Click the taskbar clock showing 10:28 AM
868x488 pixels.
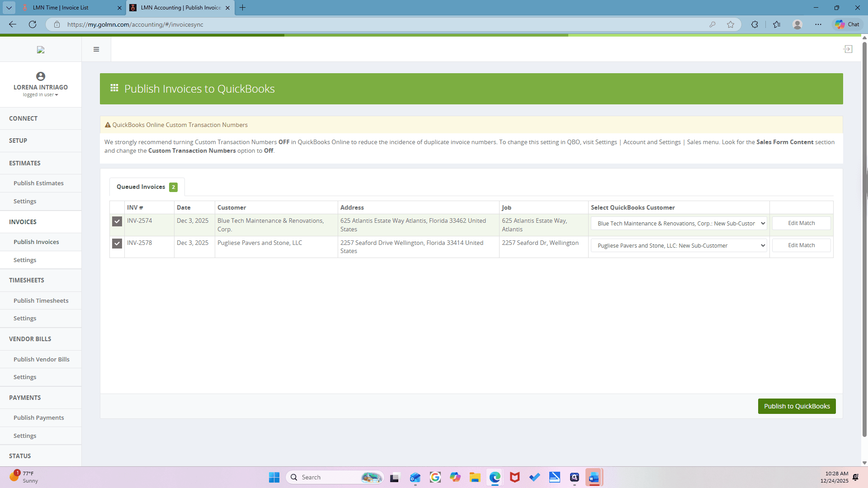834,477
